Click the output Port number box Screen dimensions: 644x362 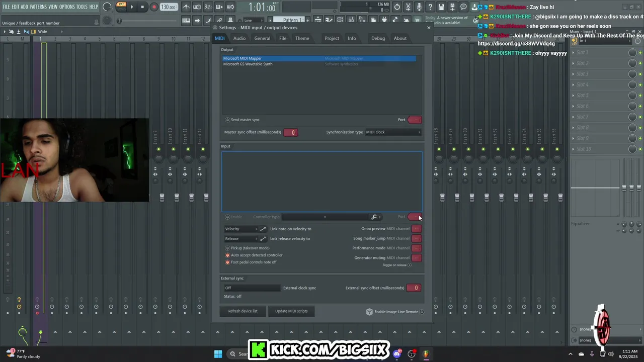[x=415, y=120]
